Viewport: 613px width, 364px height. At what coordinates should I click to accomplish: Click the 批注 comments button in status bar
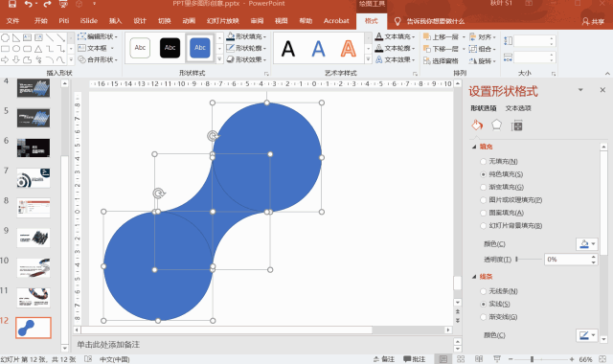pyautogui.click(x=415, y=359)
